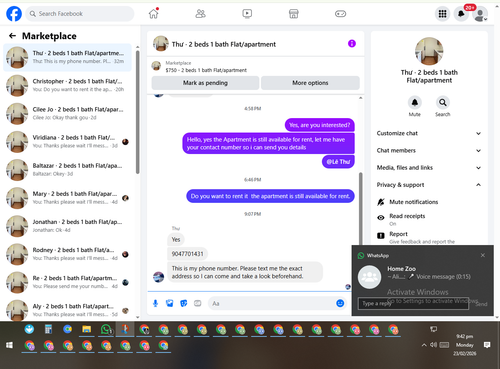
Task: Mute conversation using the bell icon
Action: (415, 102)
